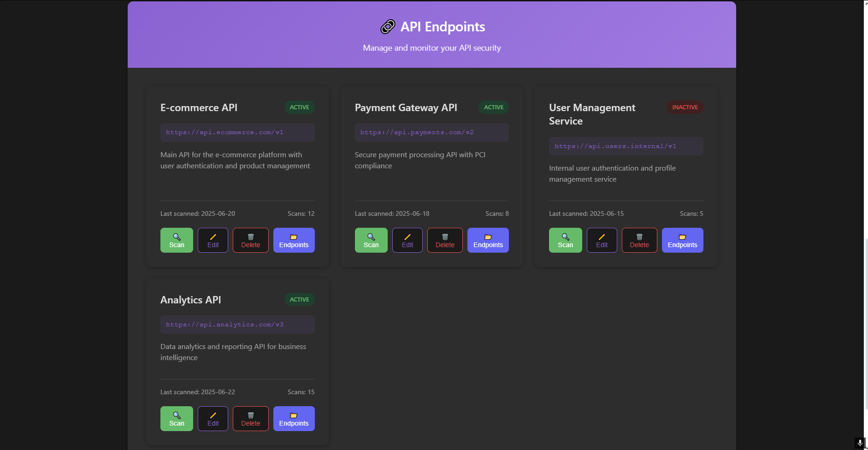The width and height of the screenshot is (868, 450).
Task: Edit the Payment Gateway API
Action: pos(407,240)
